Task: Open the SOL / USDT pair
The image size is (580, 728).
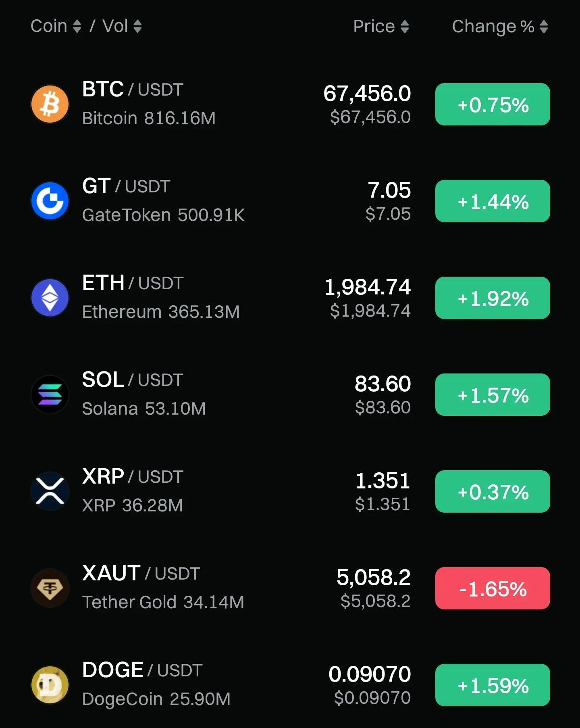Action: pyautogui.click(x=133, y=380)
